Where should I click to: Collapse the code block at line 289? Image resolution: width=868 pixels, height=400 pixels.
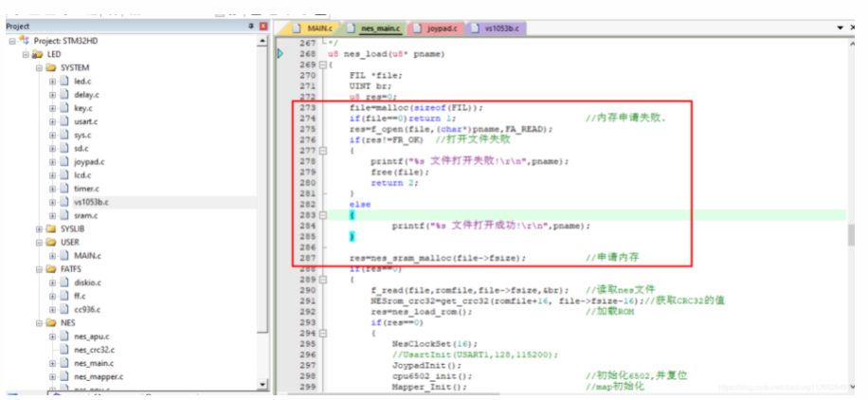[x=323, y=280]
